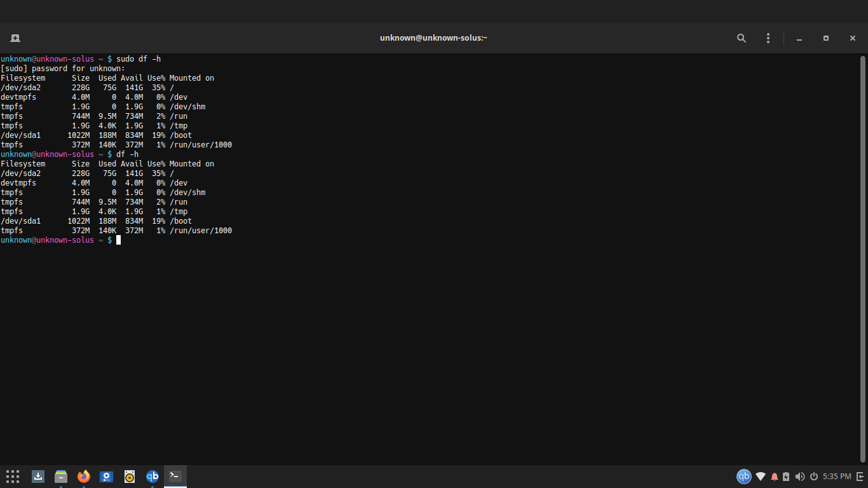Open the video player from the taskbar
The width and height of the screenshot is (868, 488).
pos(107,476)
